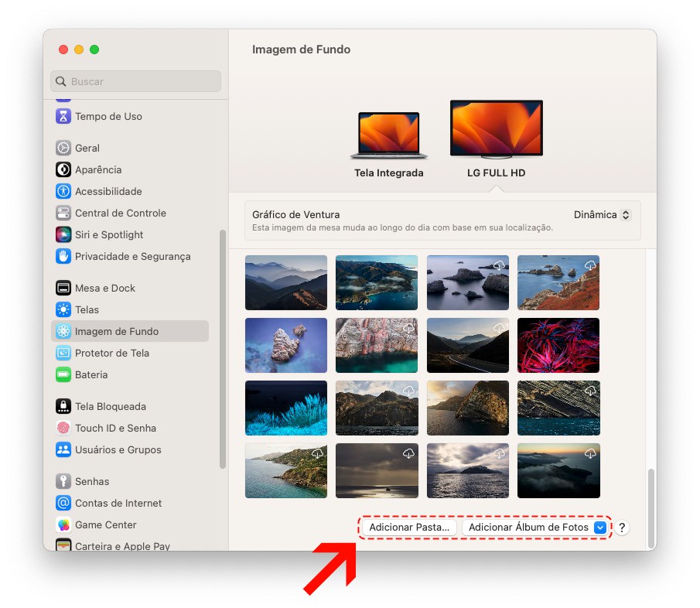Choose the blue glowing grass wallpaper thumbnail
This screenshot has height=608, width=700.
coord(286,408)
